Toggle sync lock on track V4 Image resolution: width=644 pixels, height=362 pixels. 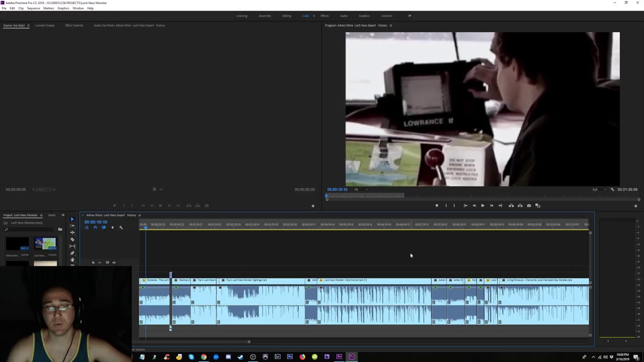coord(107,262)
